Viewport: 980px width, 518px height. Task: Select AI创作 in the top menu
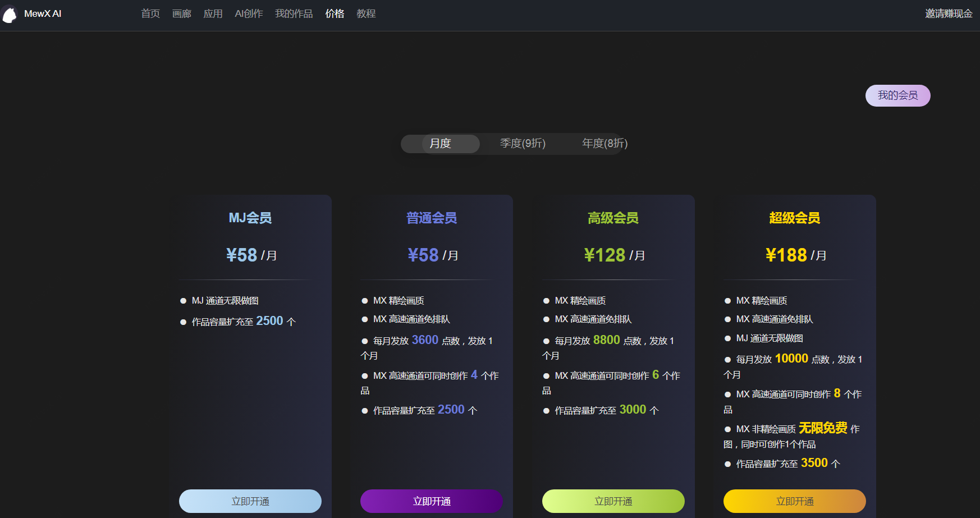(x=249, y=13)
